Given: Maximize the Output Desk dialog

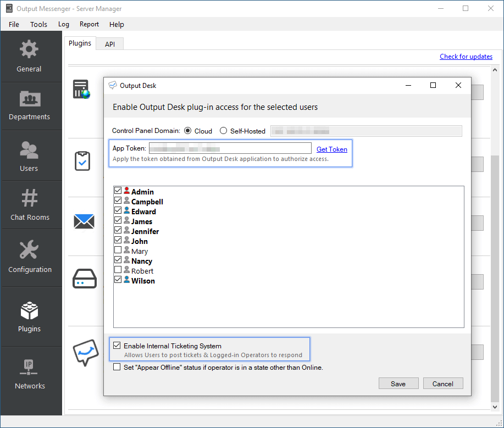Looking at the screenshot, I should click(x=433, y=85).
